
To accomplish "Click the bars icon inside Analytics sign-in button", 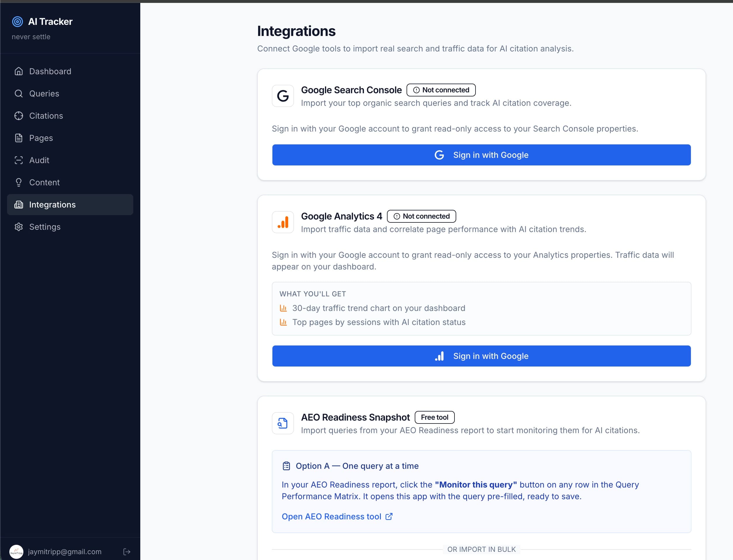I will point(439,356).
